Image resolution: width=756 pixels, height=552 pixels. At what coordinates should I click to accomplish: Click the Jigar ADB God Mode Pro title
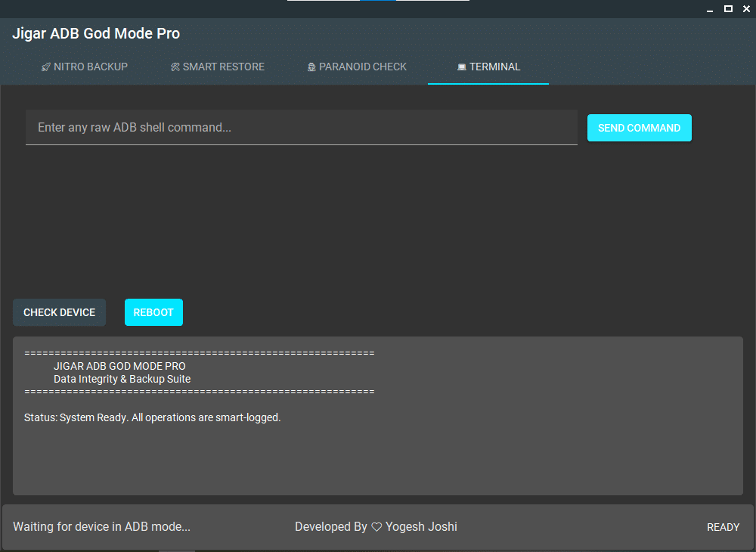pos(96,33)
